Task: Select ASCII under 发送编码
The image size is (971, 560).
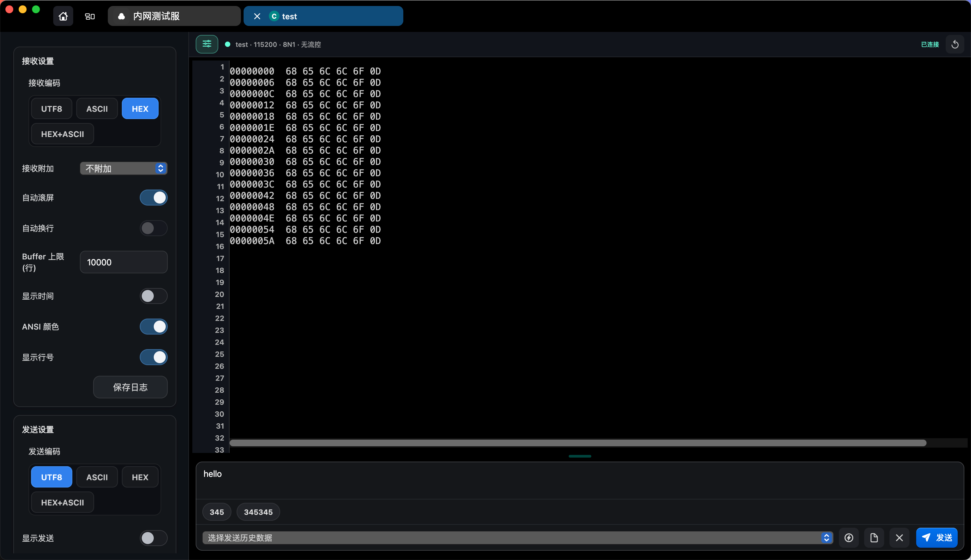Action: pyautogui.click(x=97, y=477)
